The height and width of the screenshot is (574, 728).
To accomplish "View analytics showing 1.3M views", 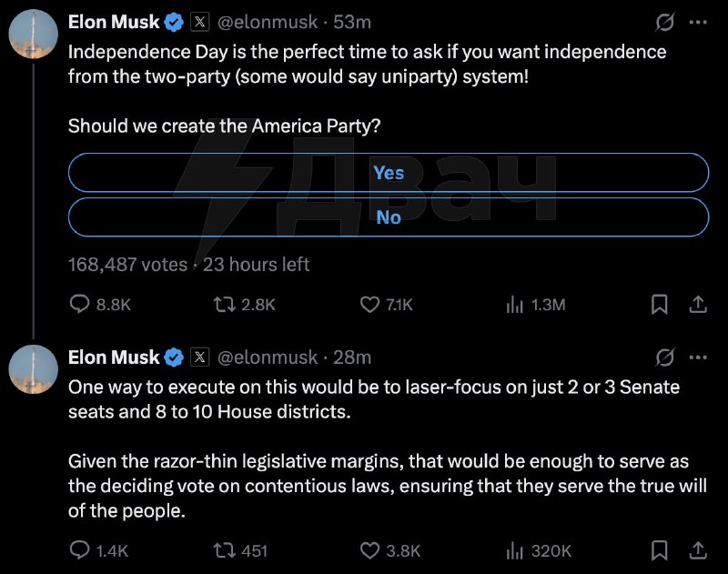I will point(535,305).
